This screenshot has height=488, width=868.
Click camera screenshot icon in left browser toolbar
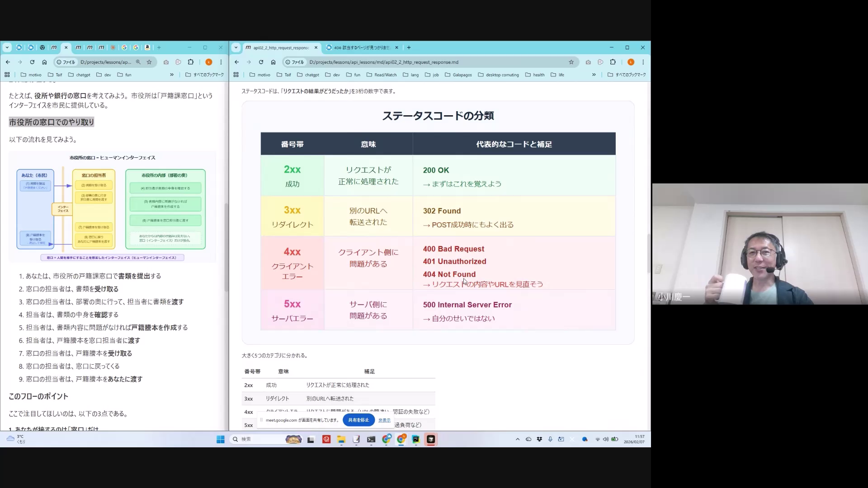click(166, 62)
